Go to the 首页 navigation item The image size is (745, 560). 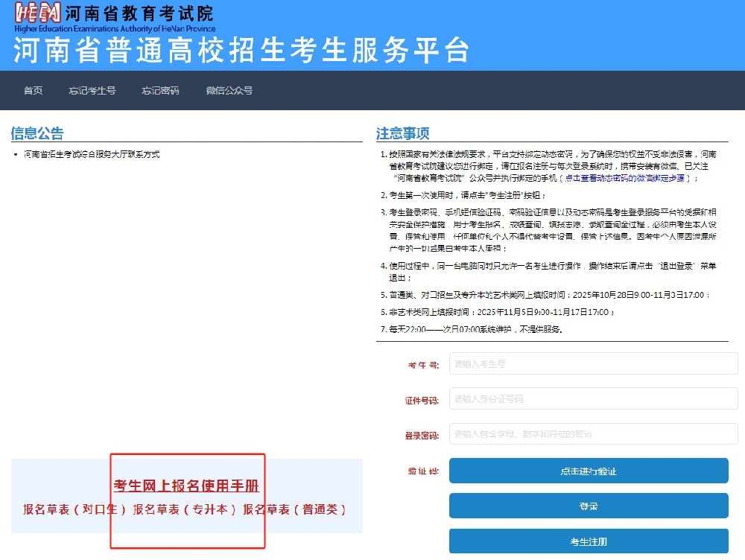(33, 91)
